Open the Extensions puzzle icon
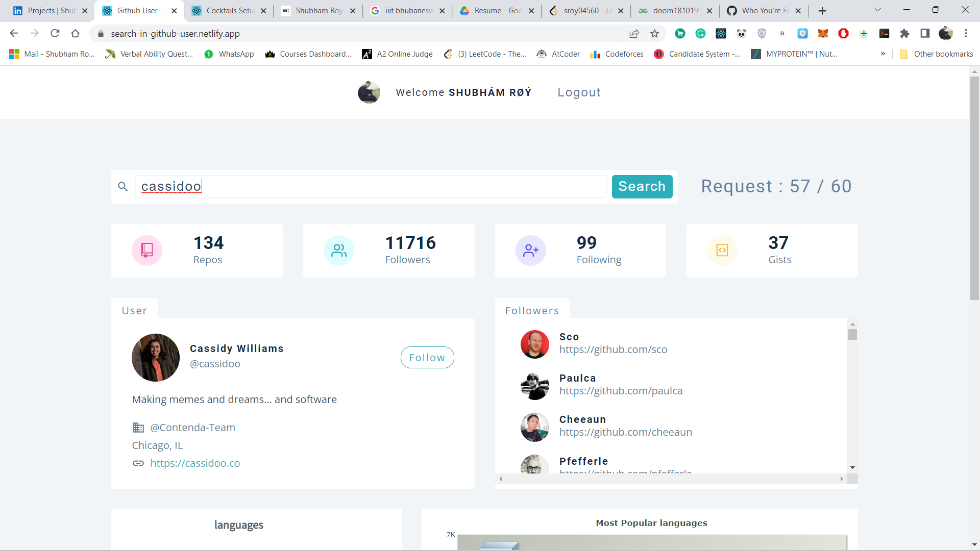The width and height of the screenshot is (980, 551). 904,34
